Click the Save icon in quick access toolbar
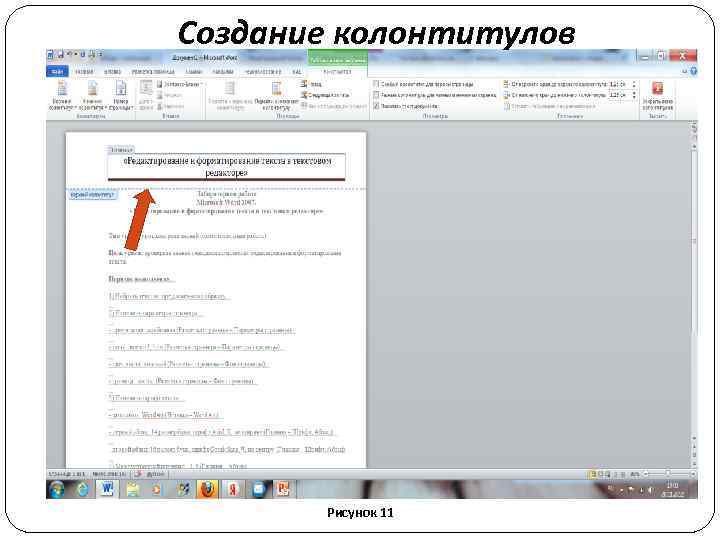The height and width of the screenshot is (540, 720). coord(60,55)
